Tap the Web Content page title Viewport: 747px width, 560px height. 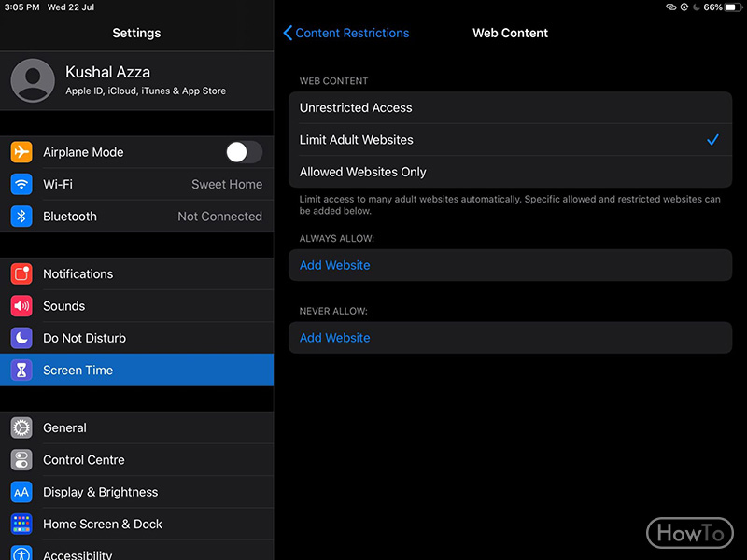[510, 33]
